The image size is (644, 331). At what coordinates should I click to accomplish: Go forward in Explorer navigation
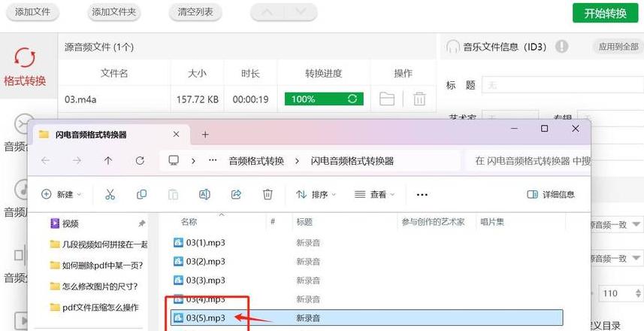[x=77, y=161]
